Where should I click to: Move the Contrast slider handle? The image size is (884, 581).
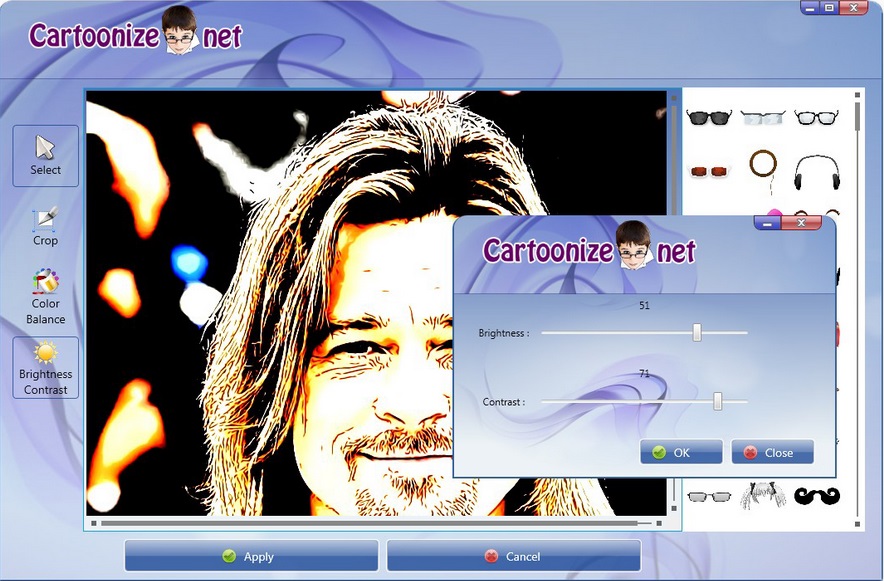(x=717, y=401)
